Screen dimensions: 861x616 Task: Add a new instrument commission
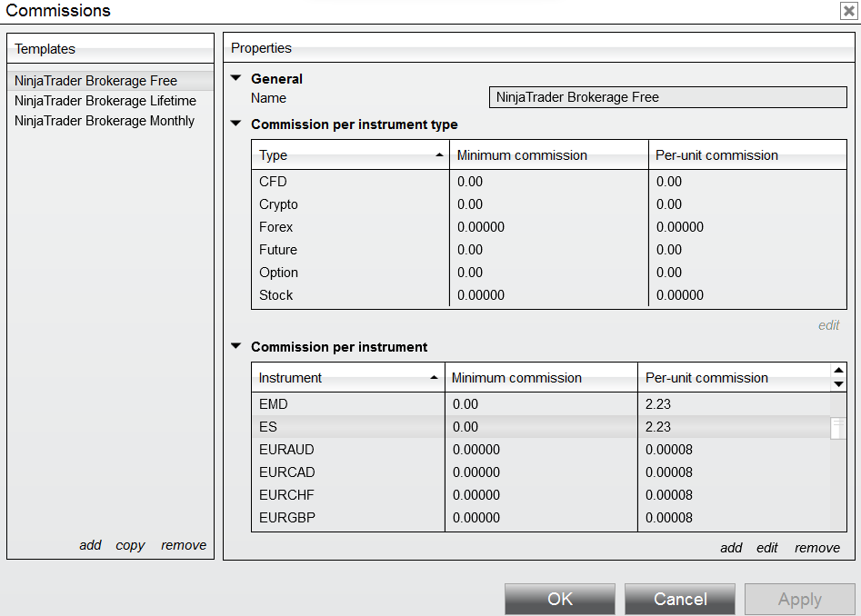coord(731,548)
